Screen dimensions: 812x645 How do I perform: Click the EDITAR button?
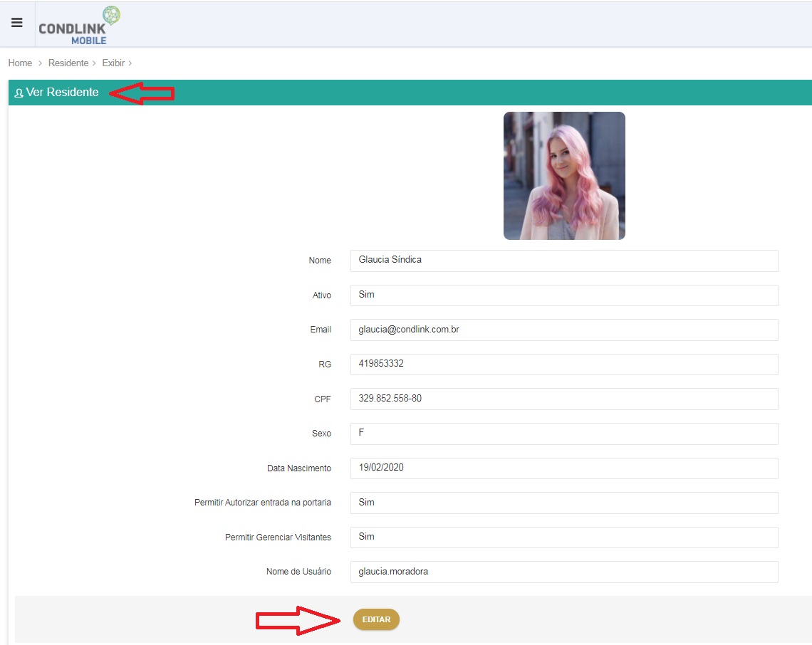376,619
